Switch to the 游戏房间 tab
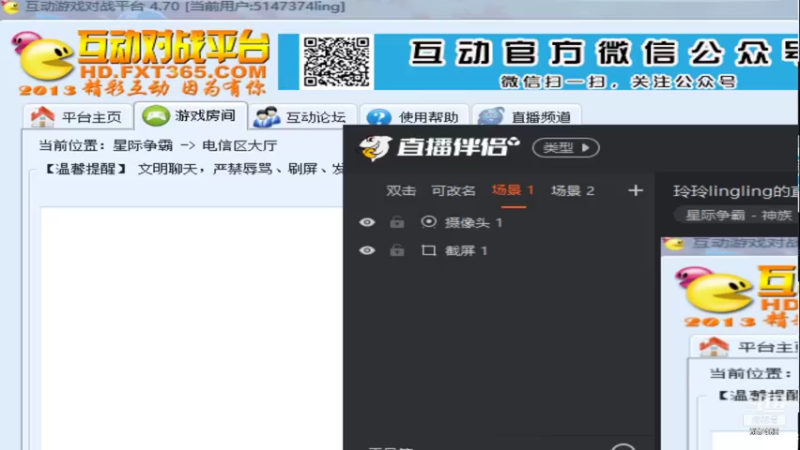Viewport: 800px width, 450px height. pos(190,116)
